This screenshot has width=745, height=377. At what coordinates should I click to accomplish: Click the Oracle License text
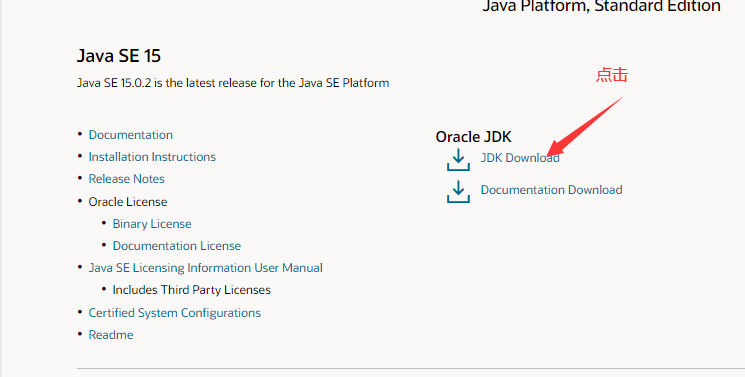tap(128, 202)
